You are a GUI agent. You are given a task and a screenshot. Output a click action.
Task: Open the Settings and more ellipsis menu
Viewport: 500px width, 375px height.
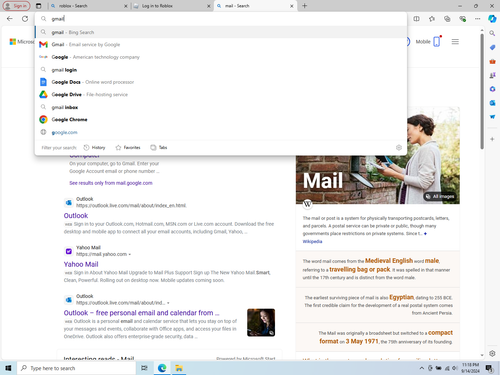(x=478, y=19)
